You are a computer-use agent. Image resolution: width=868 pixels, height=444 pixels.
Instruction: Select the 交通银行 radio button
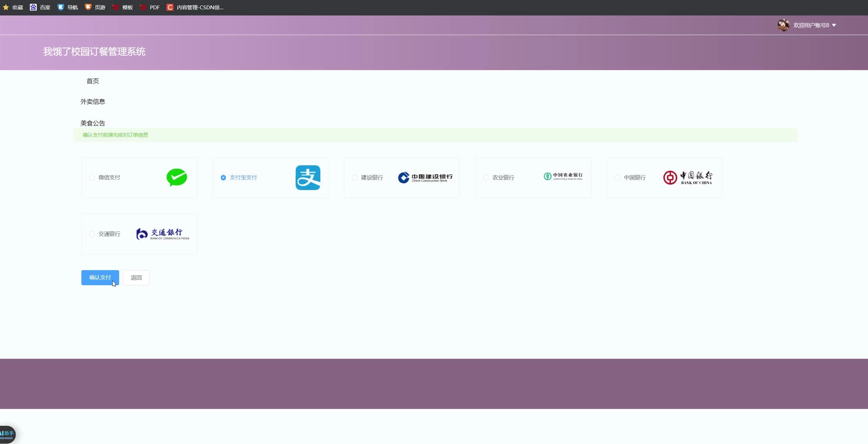(x=92, y=234)
